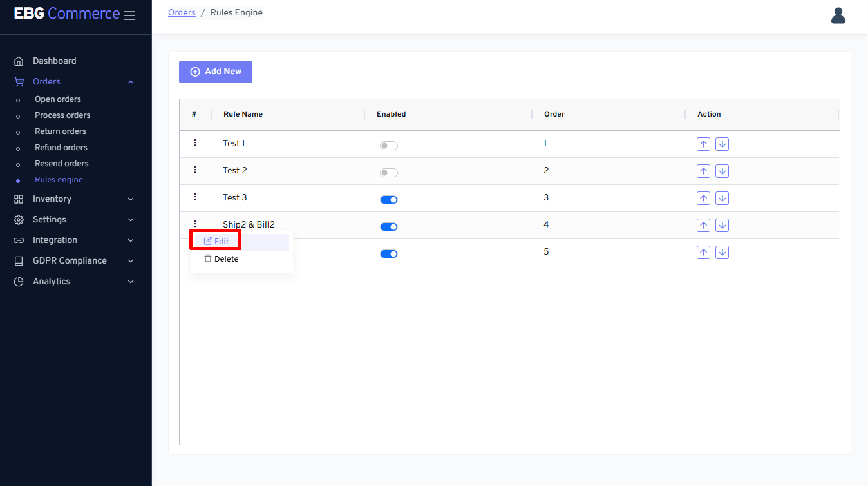Click the hamburger menu icon beside logo
Screen dimensions: 868x486
click(x=129, y=15)
